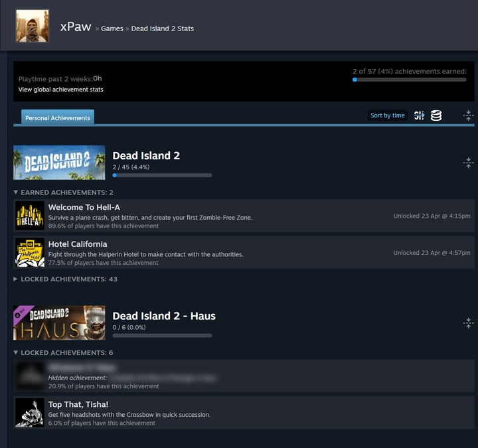Click 89.6% of players statistic
The height and width of the screenshot is (448, 478).
coord(104,226)
